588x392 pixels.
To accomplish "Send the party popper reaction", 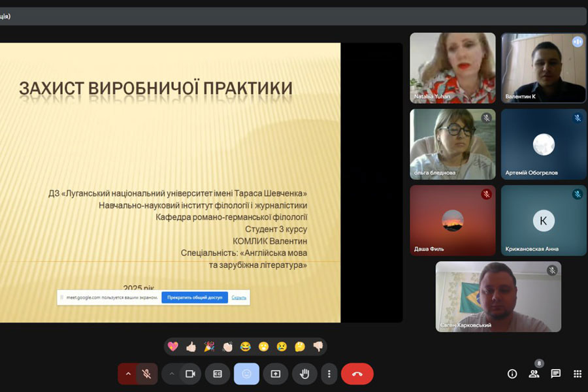I will (x=209, y=347).
